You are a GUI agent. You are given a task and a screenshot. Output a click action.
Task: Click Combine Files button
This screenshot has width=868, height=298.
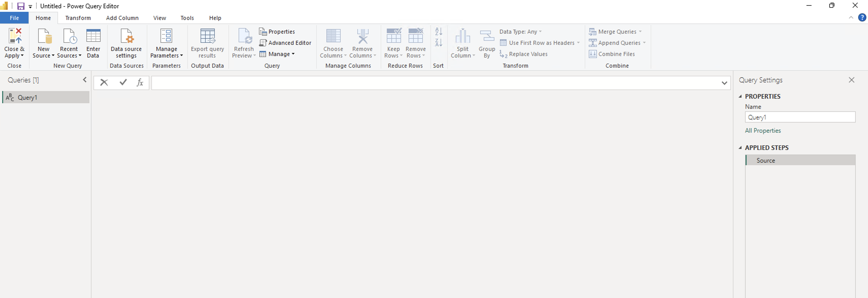pyautogui.click(x=612, y=54)
